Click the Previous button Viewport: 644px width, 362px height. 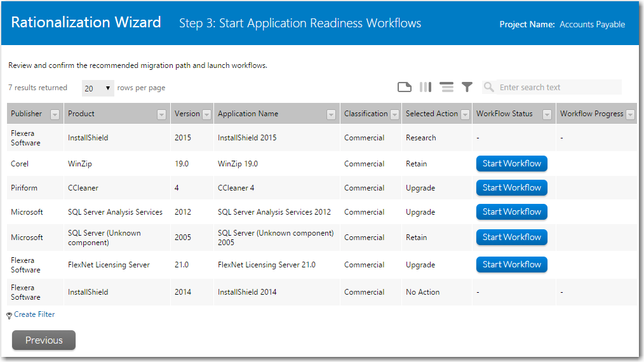(x=44, y=340)
